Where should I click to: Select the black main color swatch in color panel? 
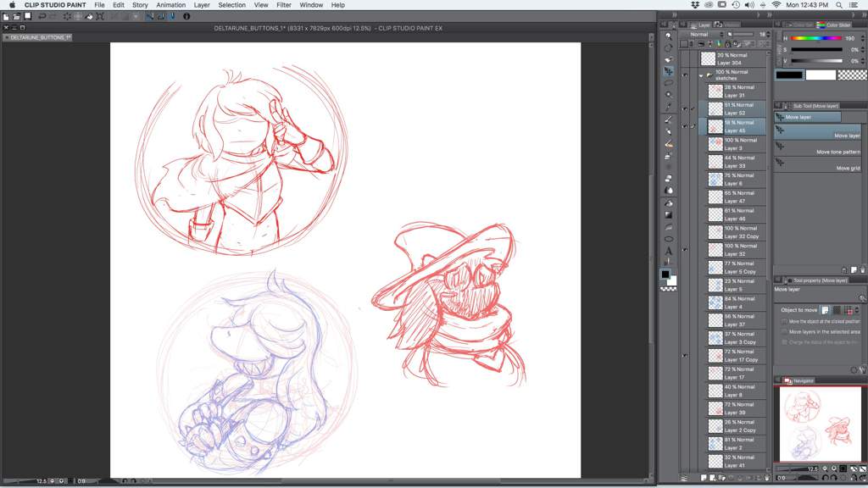pos(789,75)
